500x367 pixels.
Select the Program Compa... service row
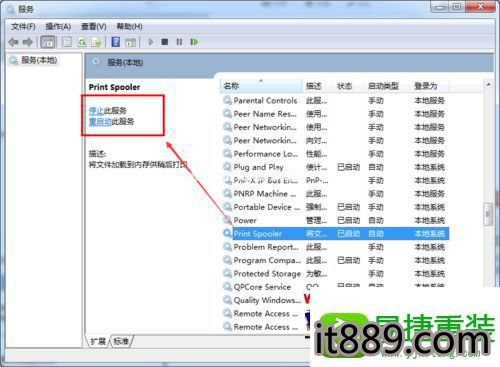(335, 260)
